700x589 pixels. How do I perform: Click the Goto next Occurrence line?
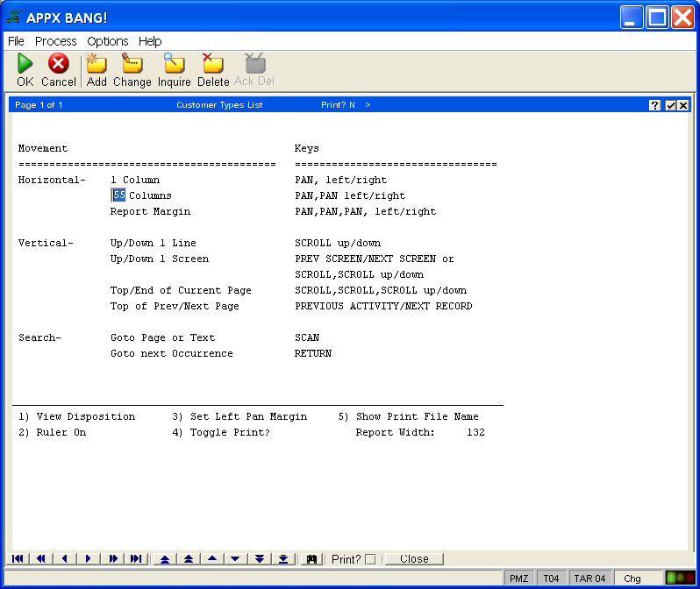(x=171, y=353)
